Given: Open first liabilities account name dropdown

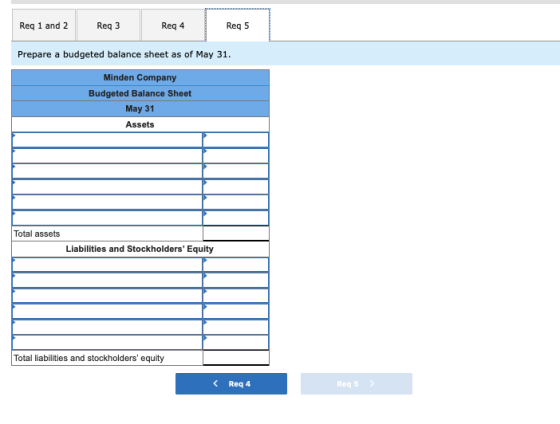Looking at the screenshot, I should (x=107, y=265).
